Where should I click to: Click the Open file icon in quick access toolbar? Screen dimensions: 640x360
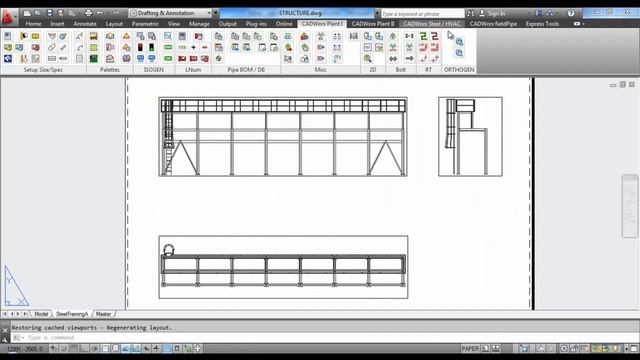38,13
